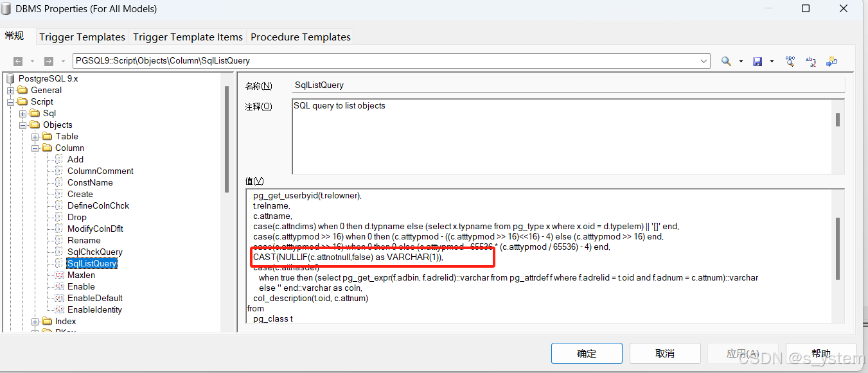Click the EnableDefault item's boolean icon
This screenshot has width=868, height=373.
59,298
